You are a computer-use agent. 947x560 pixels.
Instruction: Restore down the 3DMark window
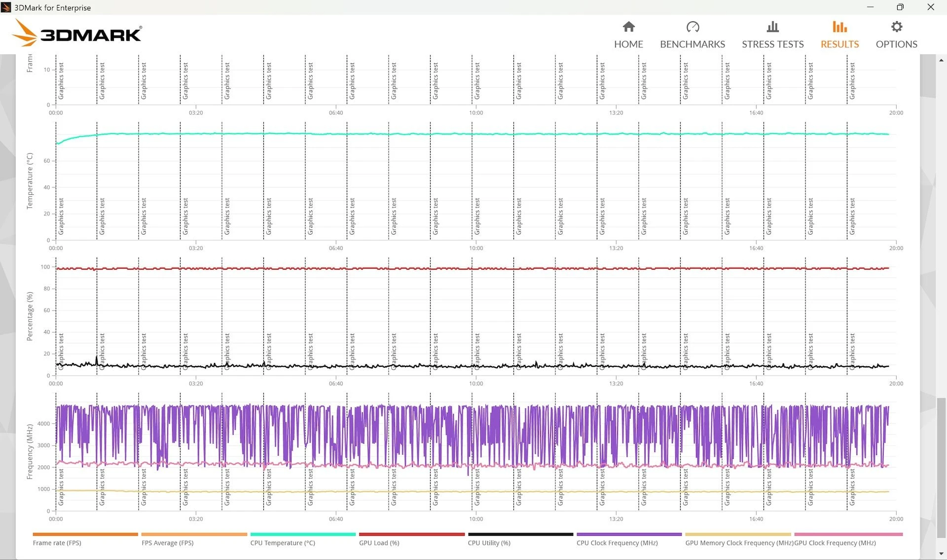coord(900,7)
